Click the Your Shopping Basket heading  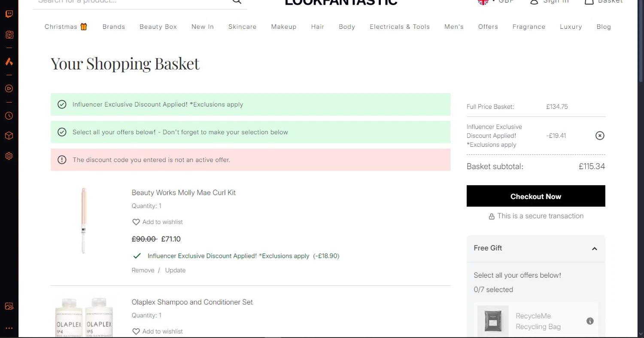pyautogui.click(x=125, y=63)
